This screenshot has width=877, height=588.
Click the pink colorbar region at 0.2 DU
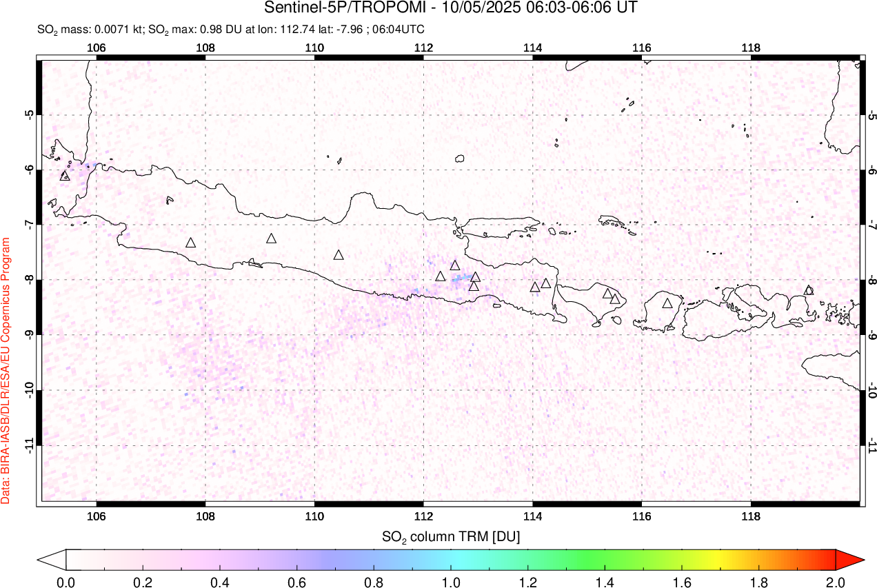point(143,559)
